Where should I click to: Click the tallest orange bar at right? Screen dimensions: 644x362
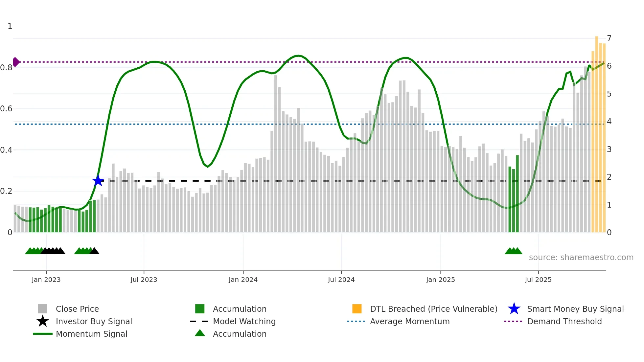point(597,131)
